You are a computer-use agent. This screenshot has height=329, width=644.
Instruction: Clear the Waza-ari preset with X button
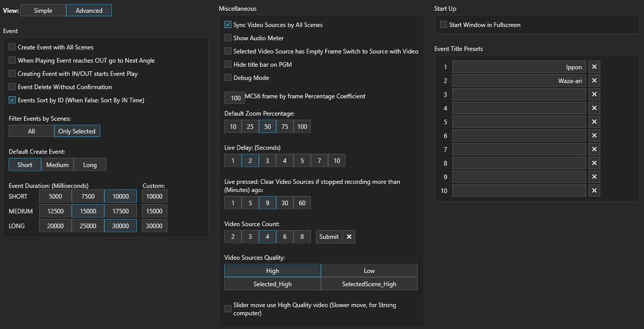click(594, 80)
